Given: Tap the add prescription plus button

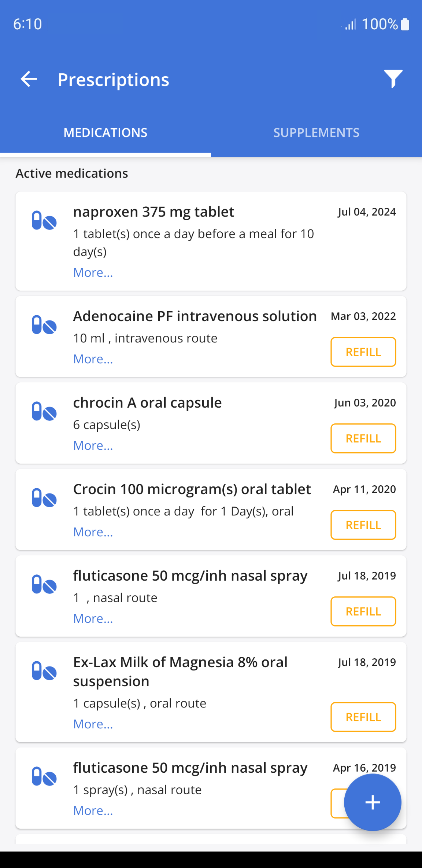Looking at the screenshot, I should (372, 802).
